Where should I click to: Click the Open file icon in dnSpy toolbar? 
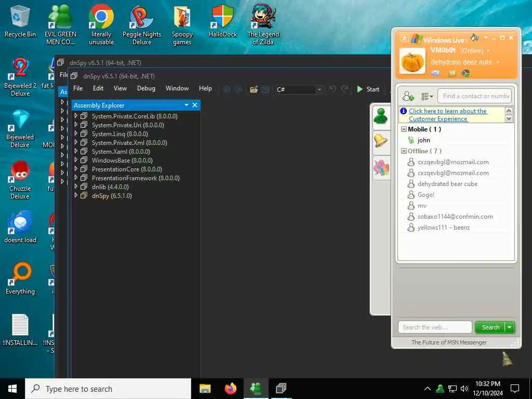pyautogui.click(x=254, y=89)
